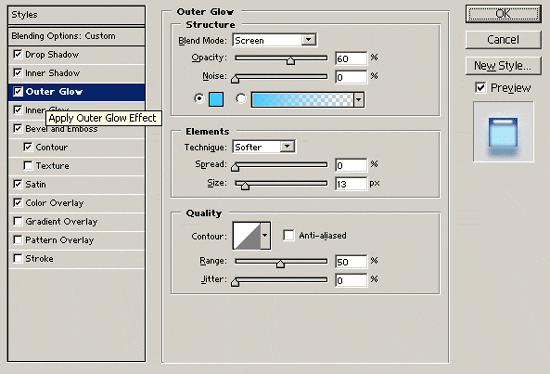Open the gradient picker dropdown arrow
The image size is (550, 374).
click(358, 100)
